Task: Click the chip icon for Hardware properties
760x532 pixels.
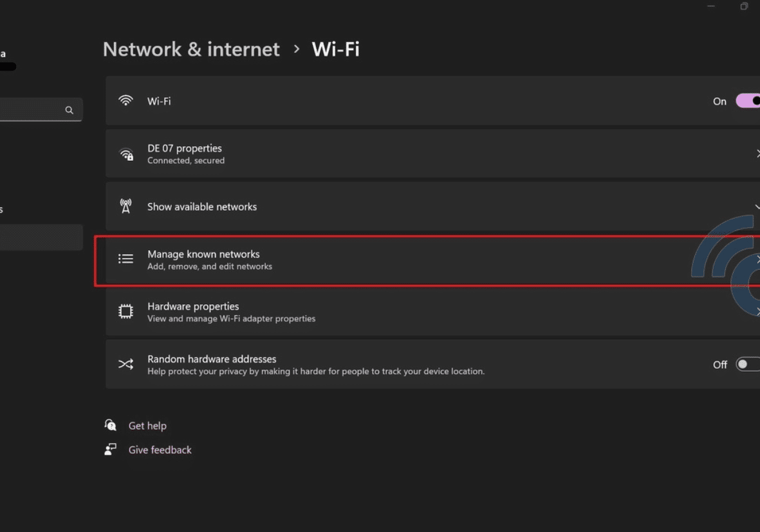Action: point(125,312)
